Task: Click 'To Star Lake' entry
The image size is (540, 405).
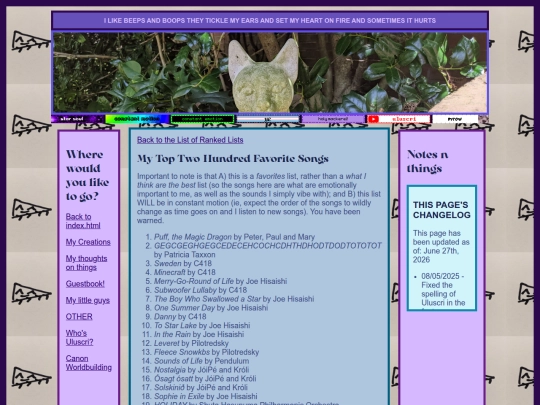Action: [x=202, y=325]
